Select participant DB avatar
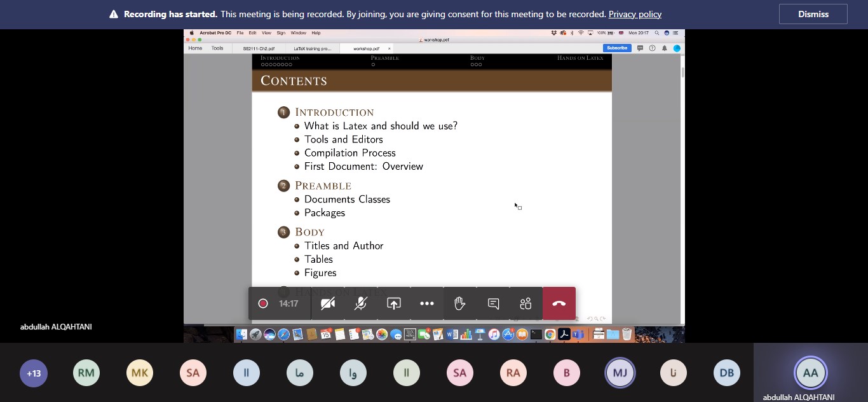The image size is (868, 402). (726, 373)
